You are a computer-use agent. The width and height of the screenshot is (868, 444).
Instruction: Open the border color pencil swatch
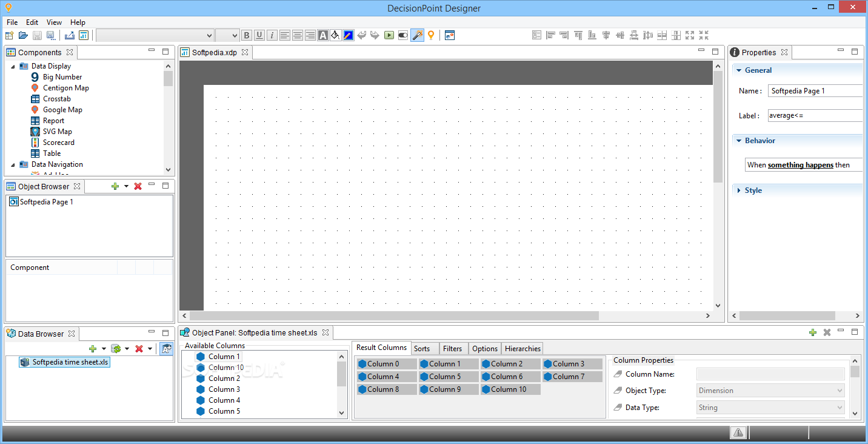349,35
